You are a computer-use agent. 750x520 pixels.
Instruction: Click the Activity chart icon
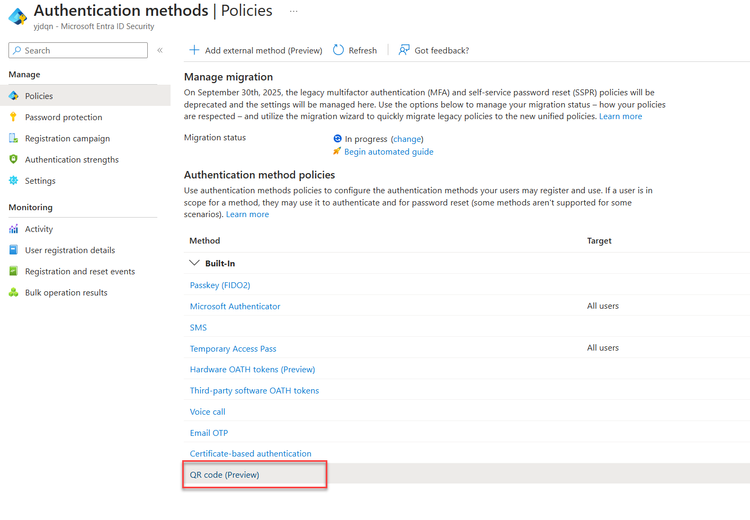click(x=14, y=229)
